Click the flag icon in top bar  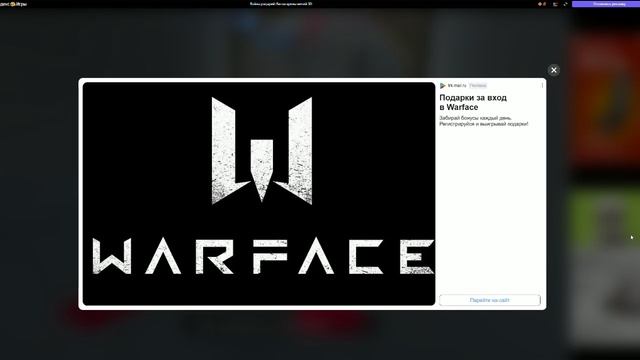[555, 4]
